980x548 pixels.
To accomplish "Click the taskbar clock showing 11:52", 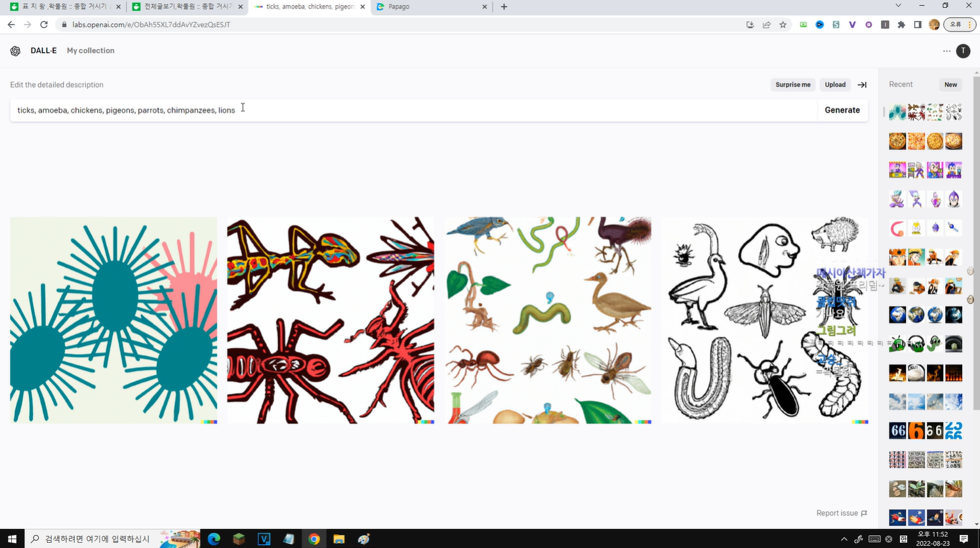I will 932,539.
